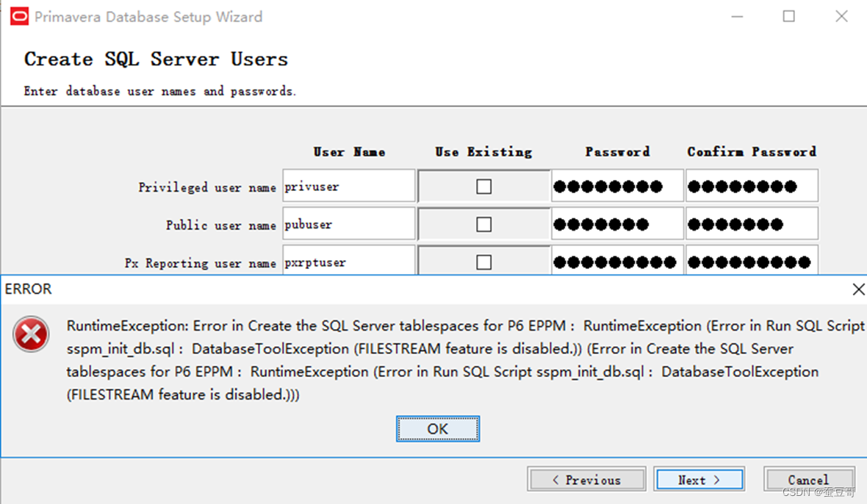Click the Px Reporting user Password field
The height and width of the screenshot is (504, 867).
pos(616,262)
